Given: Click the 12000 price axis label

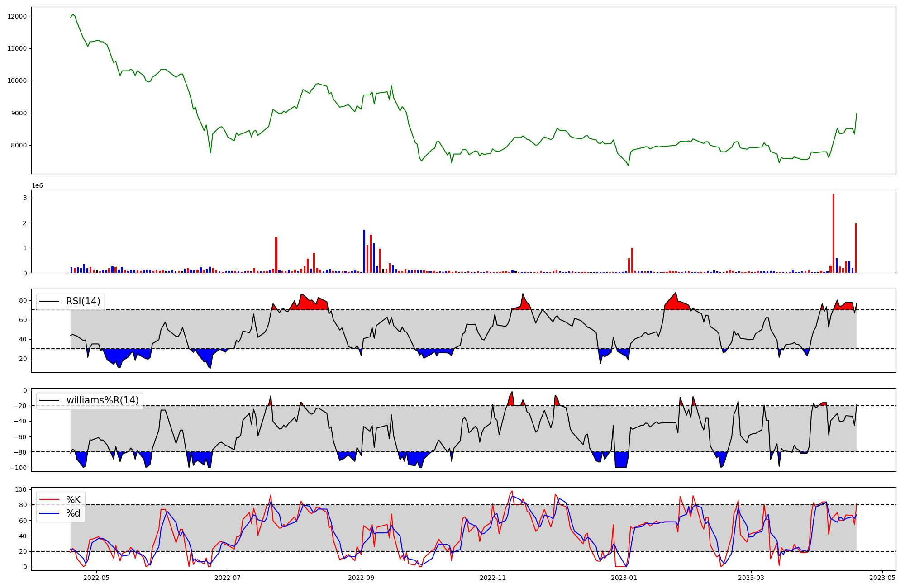Looking at the screenshot, I should (x=17, y=16).
